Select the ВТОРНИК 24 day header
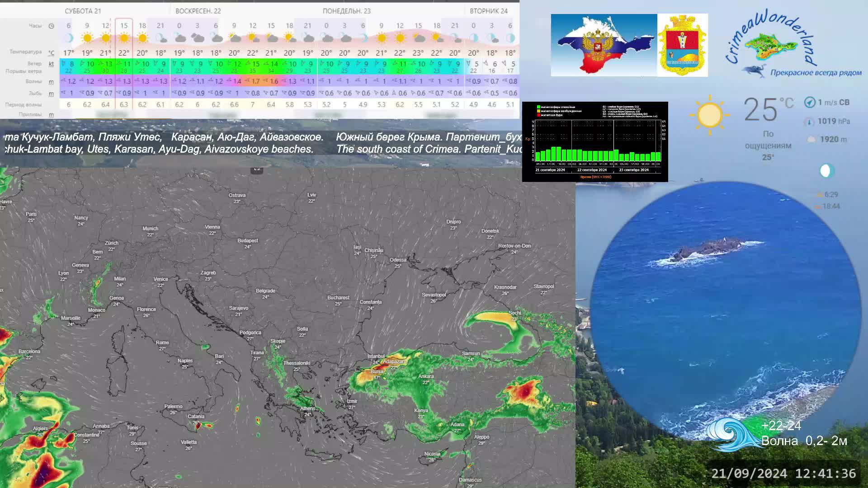This screenshot has height=488, width=868. tap(489, 11)
